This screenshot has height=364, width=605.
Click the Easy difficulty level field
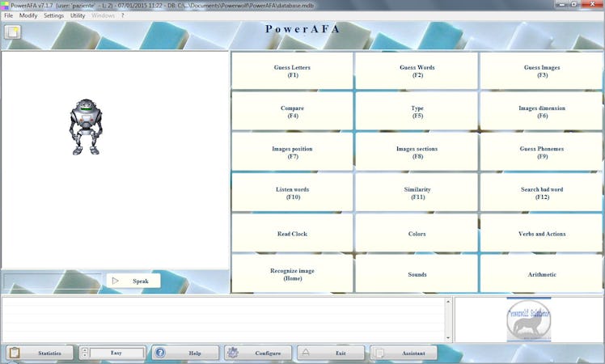[x=117, y=353]
